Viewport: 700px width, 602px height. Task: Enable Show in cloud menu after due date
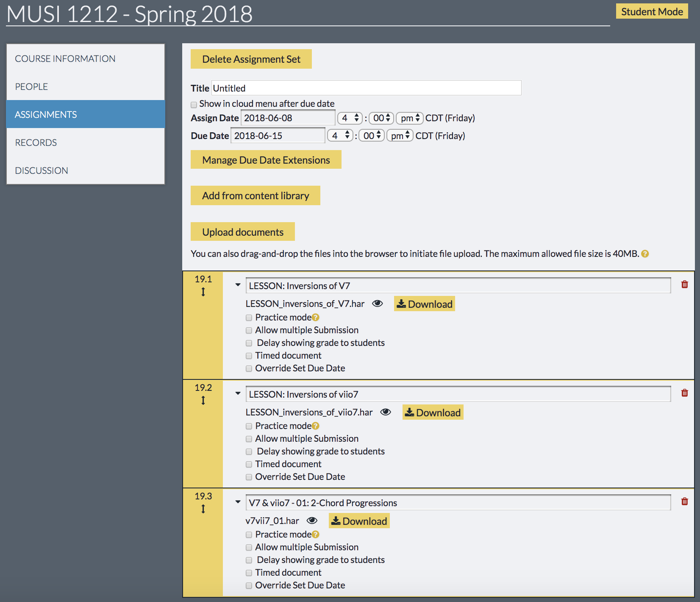[194, 104]
